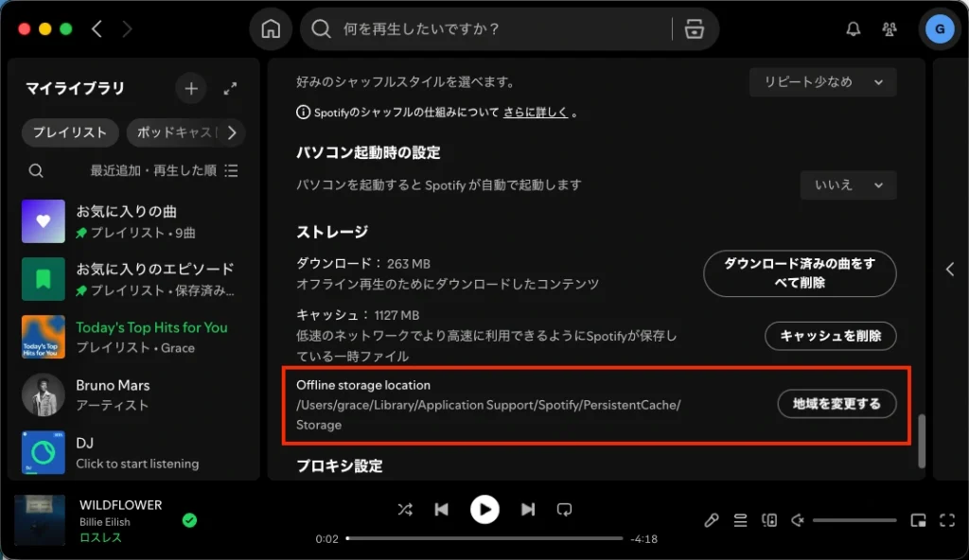This screenshot has width=969, height=560.
Task: Enter full screen mode icon
Action: point(946,520)
